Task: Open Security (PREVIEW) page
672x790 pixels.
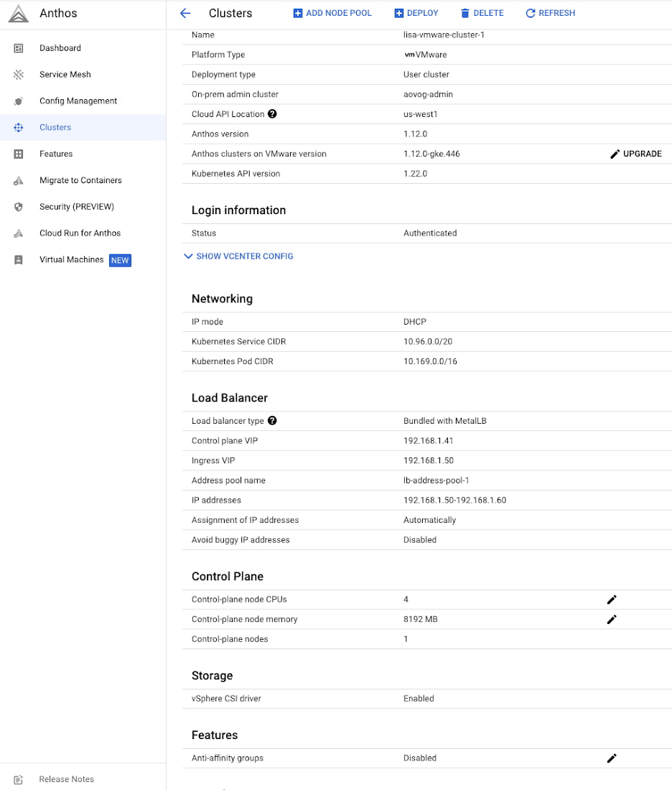Action: (77, 207)
